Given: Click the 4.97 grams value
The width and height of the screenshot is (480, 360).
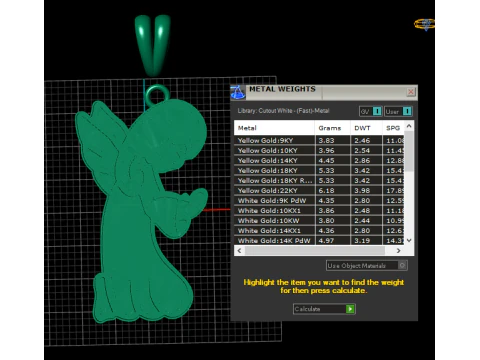Looking at the screenshot, I should pos(326,240).
